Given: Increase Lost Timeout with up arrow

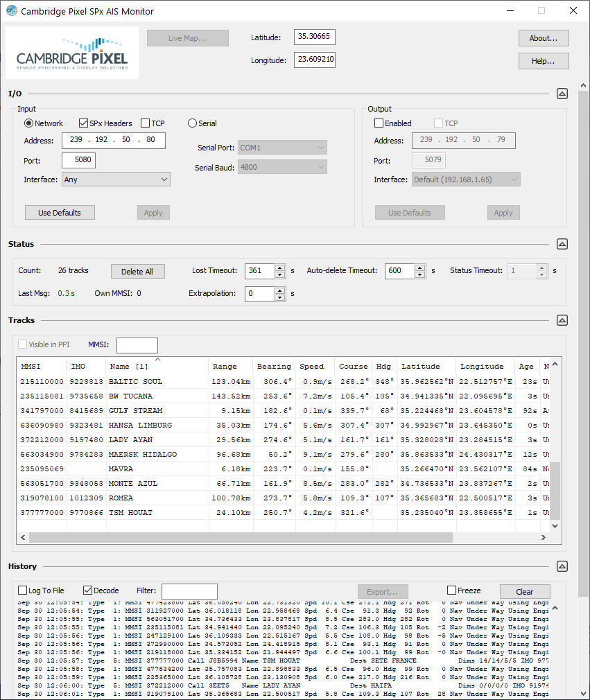Looking at the screenshot, I should (x=280, y=268).
